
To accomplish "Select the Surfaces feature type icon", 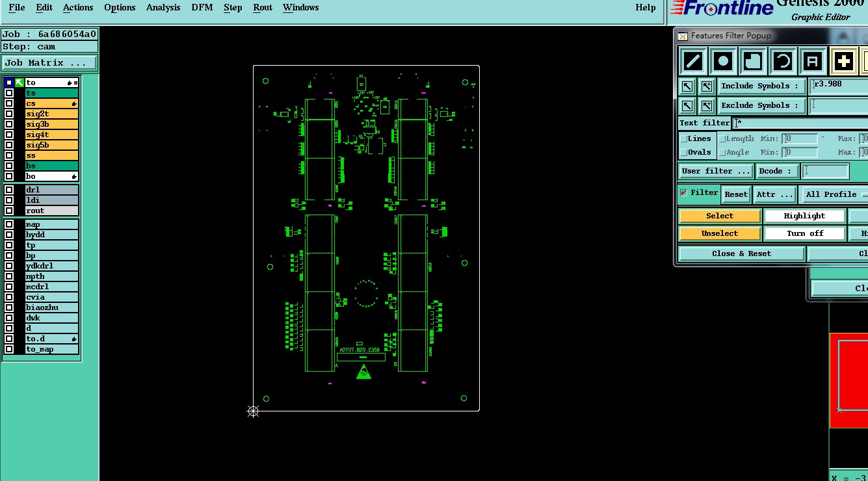I will pyautogui.click(x=753, y=62).
